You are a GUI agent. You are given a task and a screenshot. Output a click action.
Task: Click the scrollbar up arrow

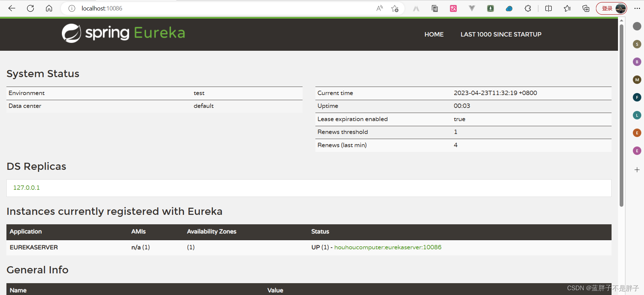[x=621, y=21]
